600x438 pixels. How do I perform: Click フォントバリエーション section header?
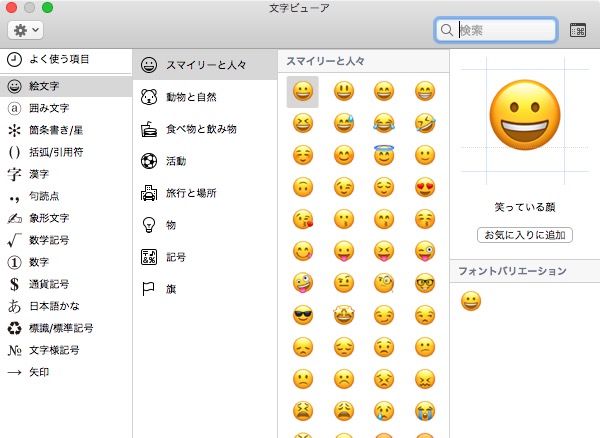pyautogui.click(x=512, y=271)
